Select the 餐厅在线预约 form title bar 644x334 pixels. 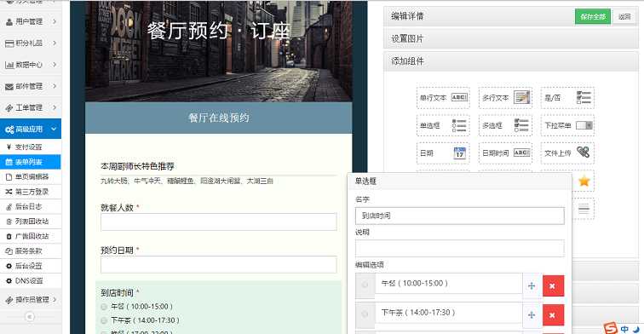point(218,118)
